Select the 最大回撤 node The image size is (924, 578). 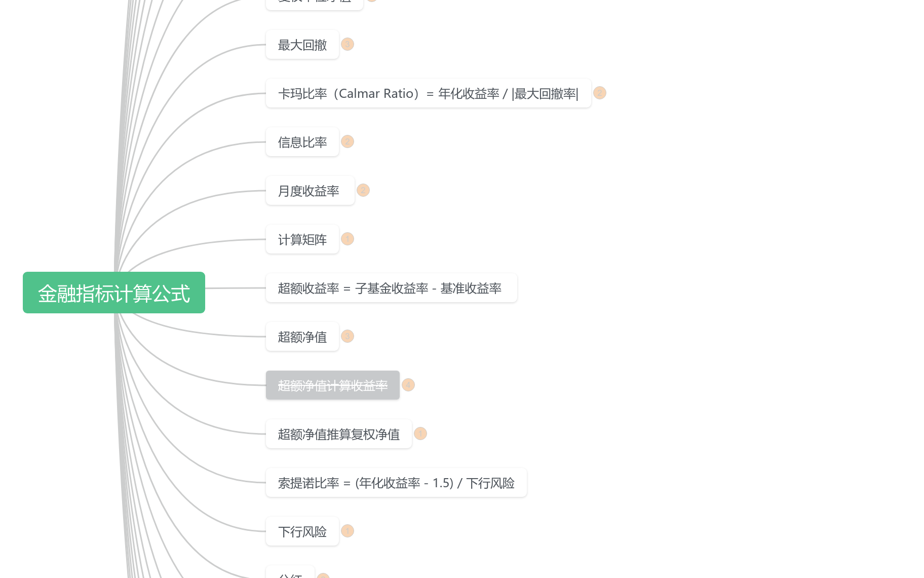(302, 44)
